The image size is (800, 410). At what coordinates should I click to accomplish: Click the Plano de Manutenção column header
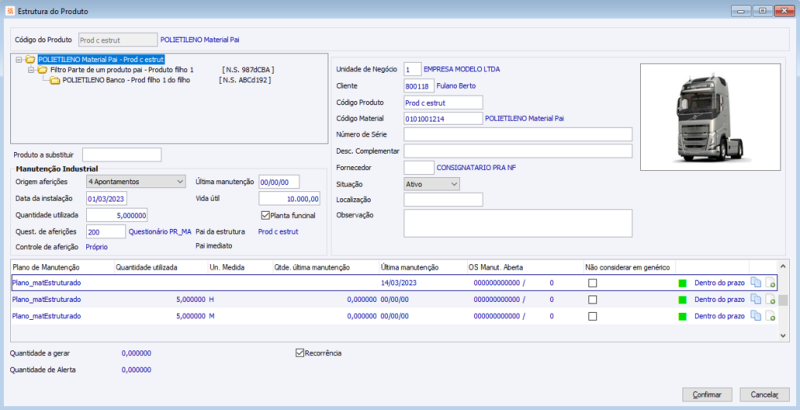pyautogui.click(x=62, y=267)
